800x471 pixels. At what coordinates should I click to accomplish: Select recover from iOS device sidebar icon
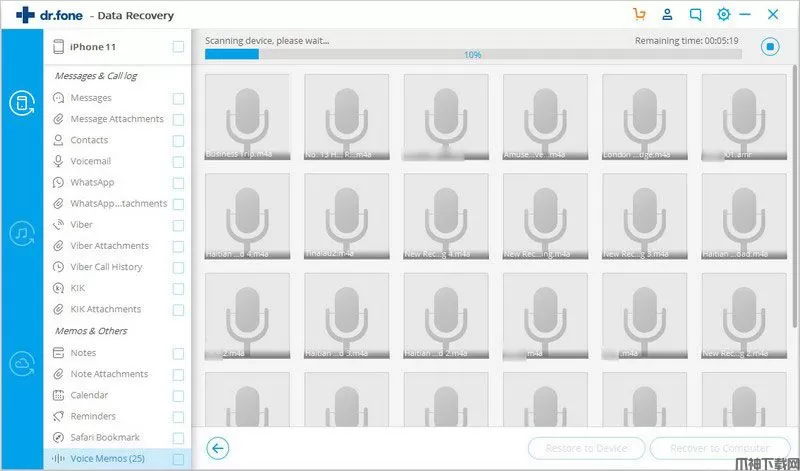(21, 102)
